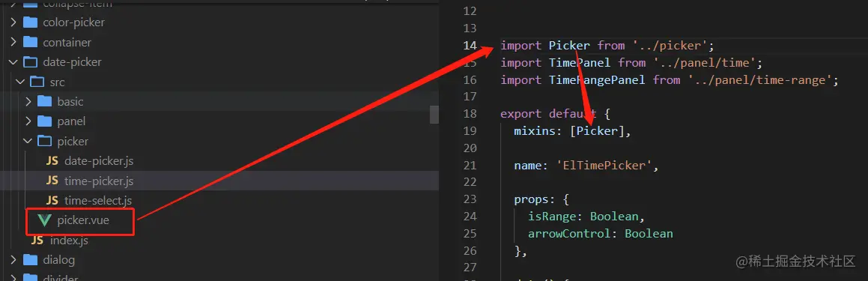Click the JS icon of time-select.js
The height and width of the screenshot is (281, 868).
pos(52,200)
